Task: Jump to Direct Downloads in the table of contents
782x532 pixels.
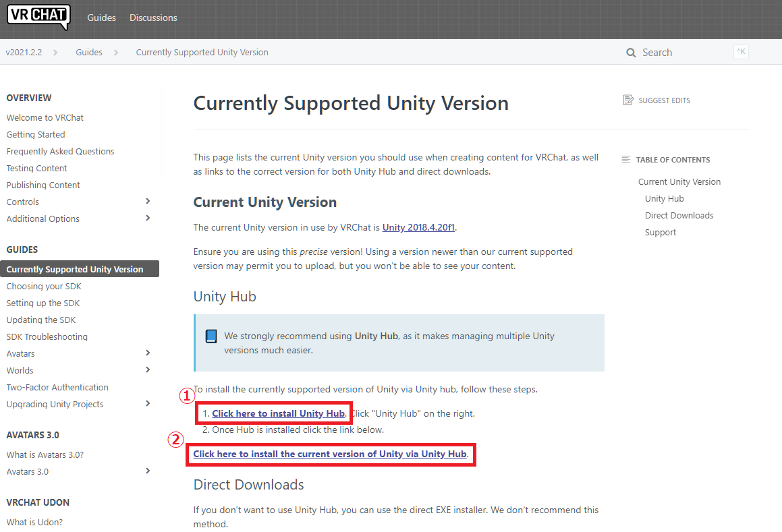Action: (679, 215)
